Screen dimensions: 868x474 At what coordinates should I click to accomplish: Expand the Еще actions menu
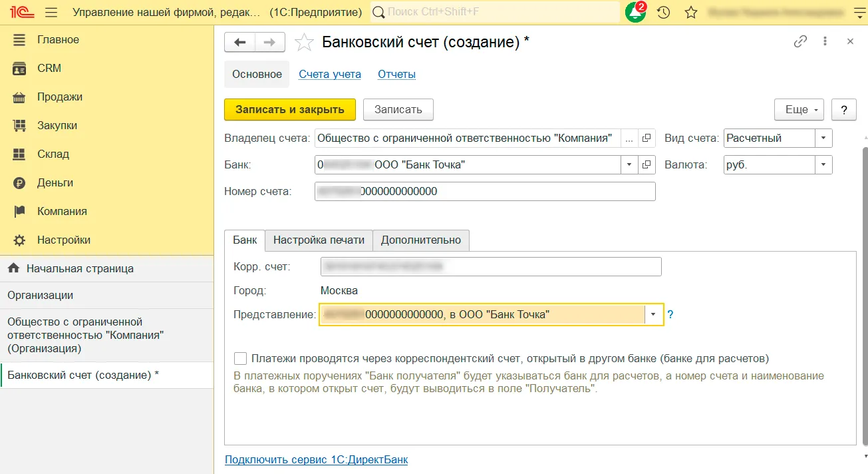[799, 110]
